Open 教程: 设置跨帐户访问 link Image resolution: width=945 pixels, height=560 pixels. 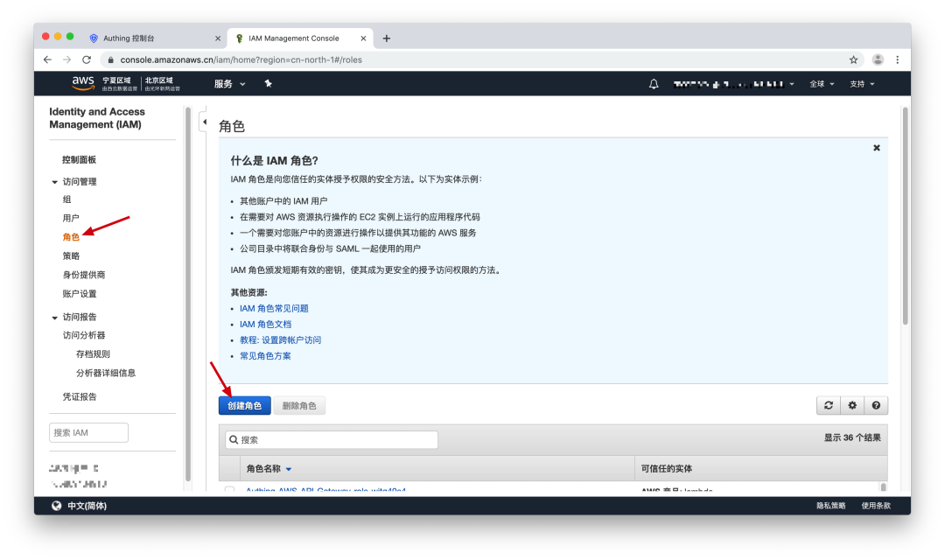[x=281, y=340]
